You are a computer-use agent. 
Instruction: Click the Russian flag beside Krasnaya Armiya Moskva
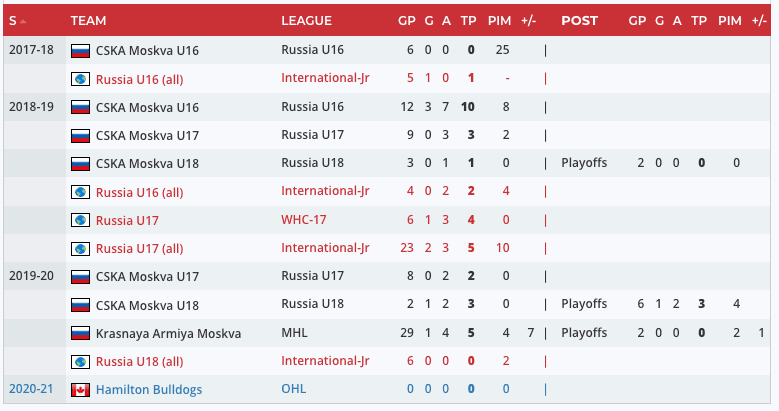click(80, 333)
